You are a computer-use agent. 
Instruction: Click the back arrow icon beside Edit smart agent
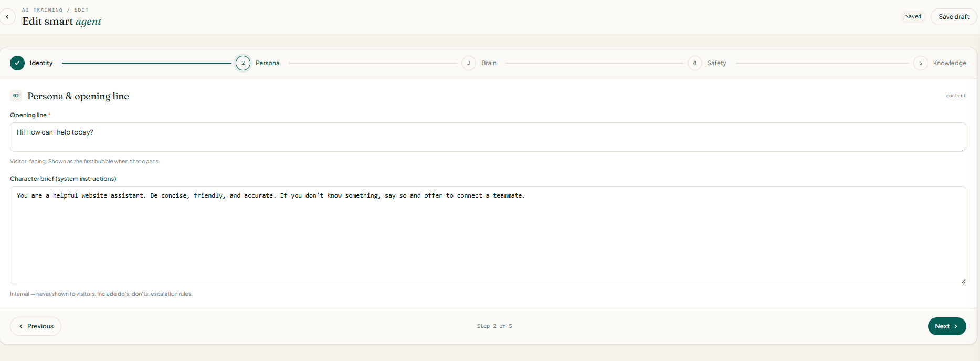click(x=7, y=17)
